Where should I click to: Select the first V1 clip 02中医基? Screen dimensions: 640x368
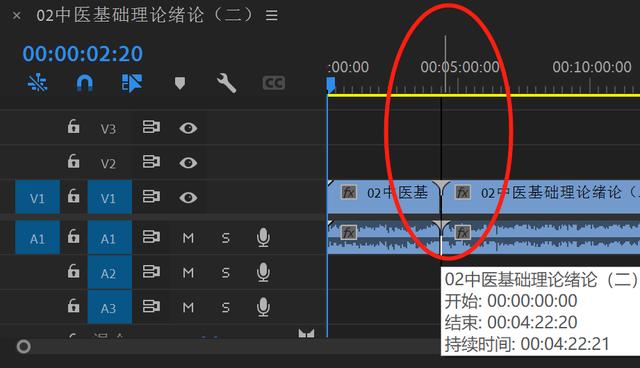pos(384,197)
